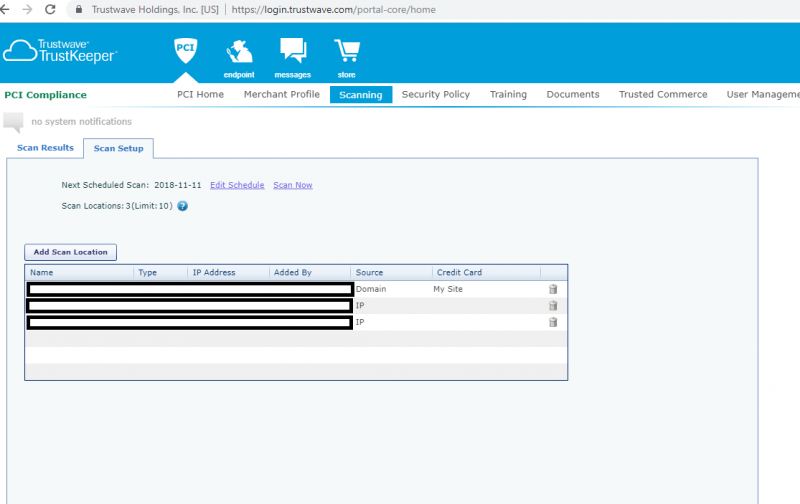Open the Security Policy menu item
The height and width of the screenshot is (504, 800).
coord(435,95)
